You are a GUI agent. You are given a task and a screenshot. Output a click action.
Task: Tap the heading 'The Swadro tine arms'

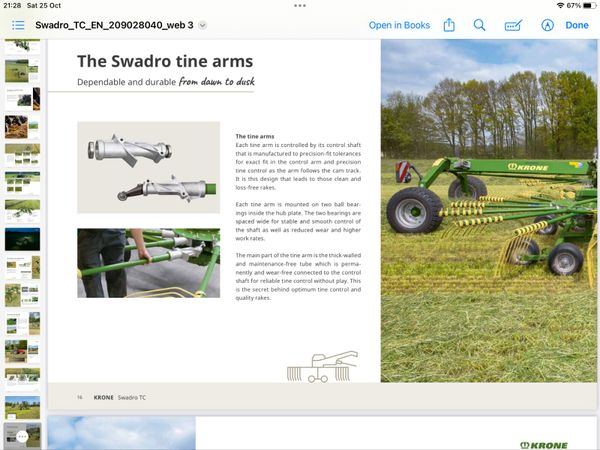pyautogui.click(x=165, y=61)
